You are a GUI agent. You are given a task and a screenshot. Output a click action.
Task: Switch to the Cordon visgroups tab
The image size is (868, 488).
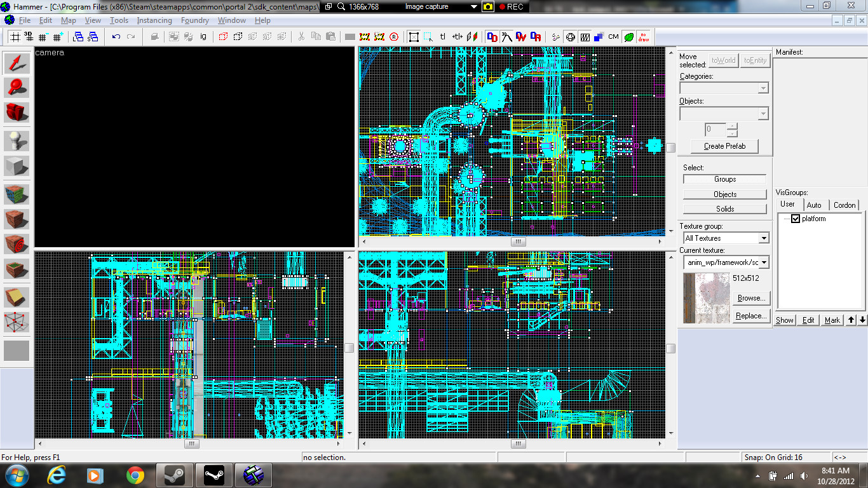click(844, 205)
